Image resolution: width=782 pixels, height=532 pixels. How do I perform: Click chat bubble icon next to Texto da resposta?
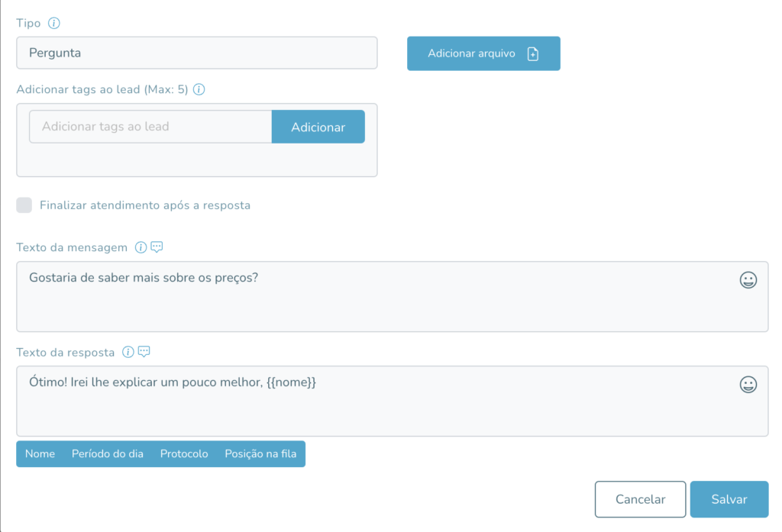point(144,352)
